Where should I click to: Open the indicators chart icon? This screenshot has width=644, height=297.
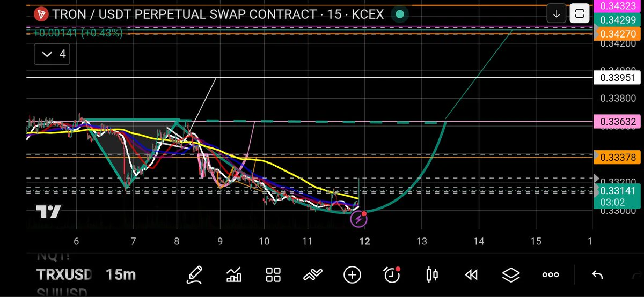tap(234, 275)
